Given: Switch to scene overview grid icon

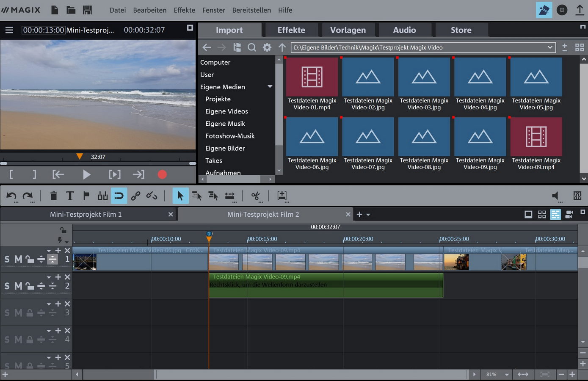Looking at the screenshot, I should click(542, 215).
